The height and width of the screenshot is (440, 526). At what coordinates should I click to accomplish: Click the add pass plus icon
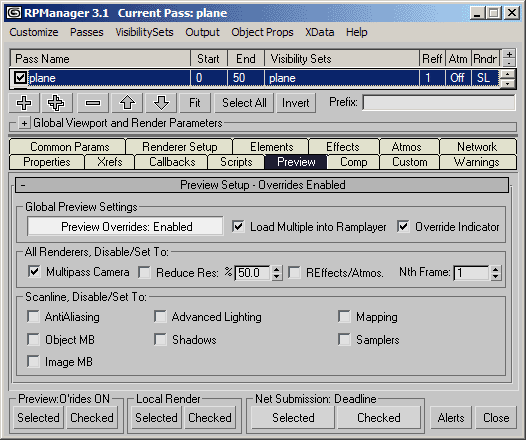coord(24,103)
